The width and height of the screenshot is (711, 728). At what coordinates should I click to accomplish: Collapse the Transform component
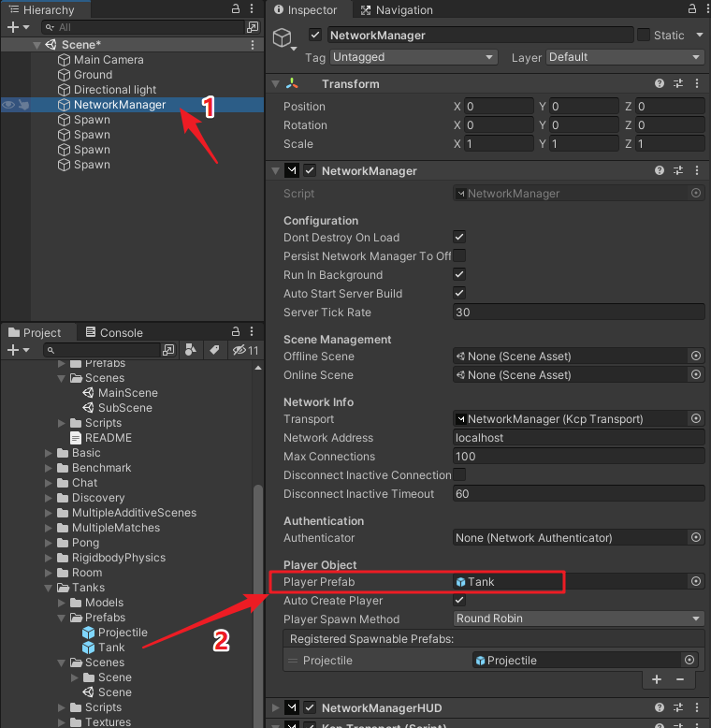[x=276, y=84]
